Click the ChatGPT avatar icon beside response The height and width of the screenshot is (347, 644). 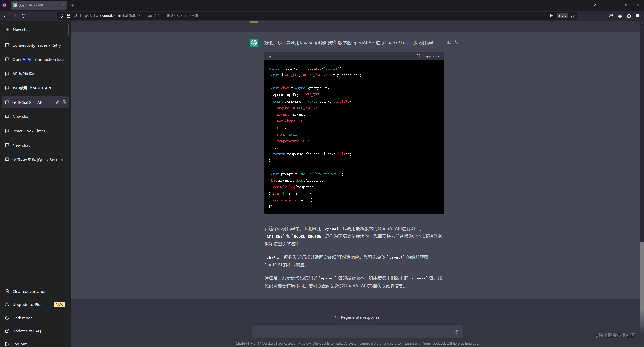point(254,43)
